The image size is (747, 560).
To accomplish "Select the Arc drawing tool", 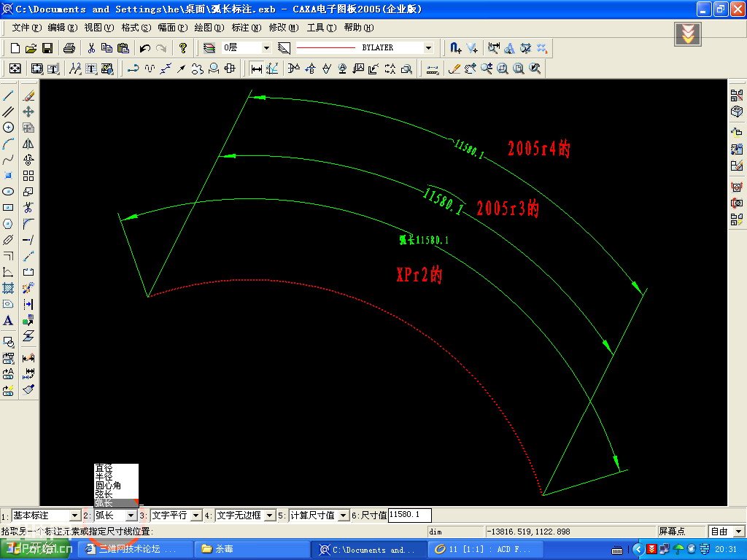I will pyautogui.click(x=8, y=144).
